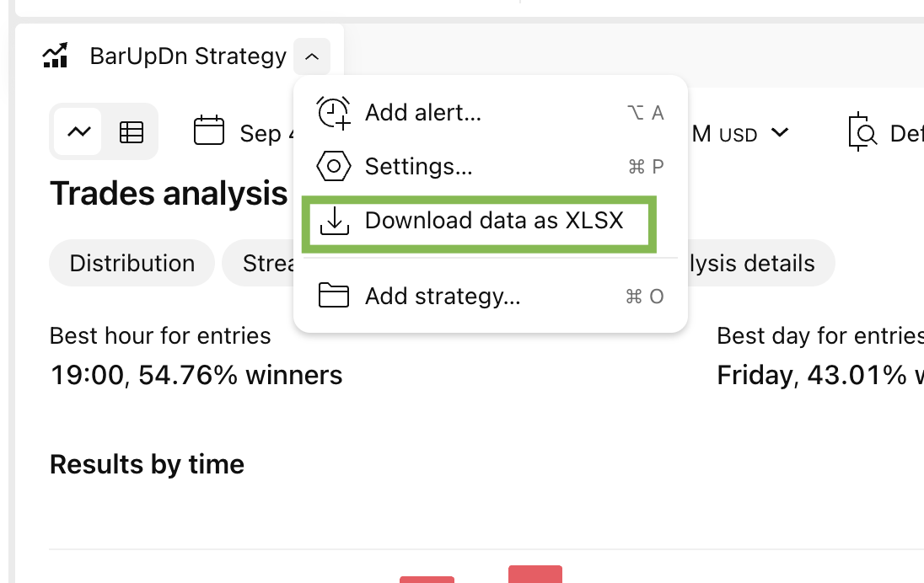The width and height of the screenshot is (924, 583).
Task: Click the alarm clock Add alert icon
Action: click(x=334, y=113)
